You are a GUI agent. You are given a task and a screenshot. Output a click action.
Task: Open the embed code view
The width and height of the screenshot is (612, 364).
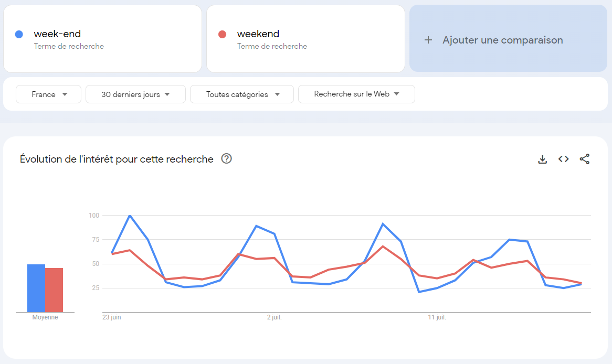(563, 159)
